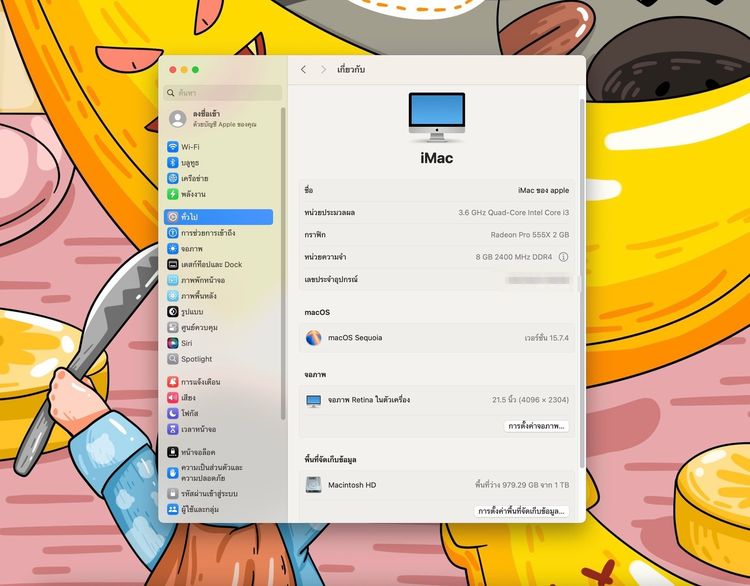Open Users and Groups (ผู้ใช้และกลุ่ม) icon
This screenshot has height=586, width=750.
pos(173,509)
